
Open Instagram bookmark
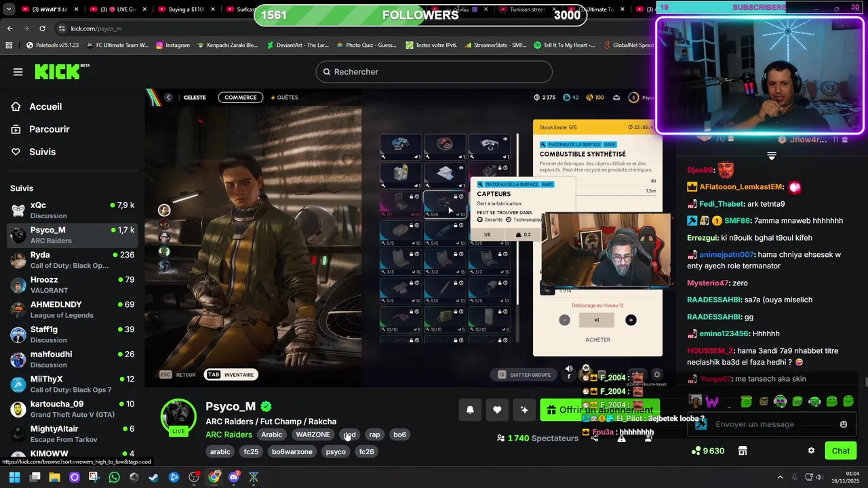click(x=173, y=45)
